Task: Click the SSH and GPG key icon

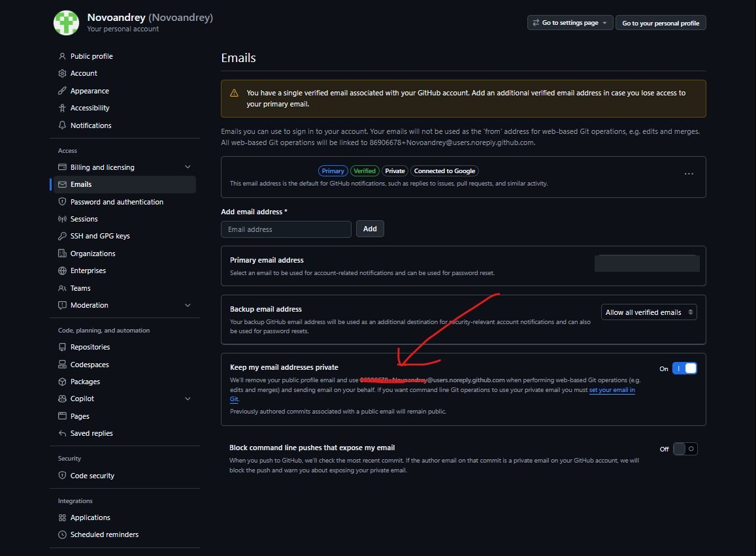Action: 62,236
